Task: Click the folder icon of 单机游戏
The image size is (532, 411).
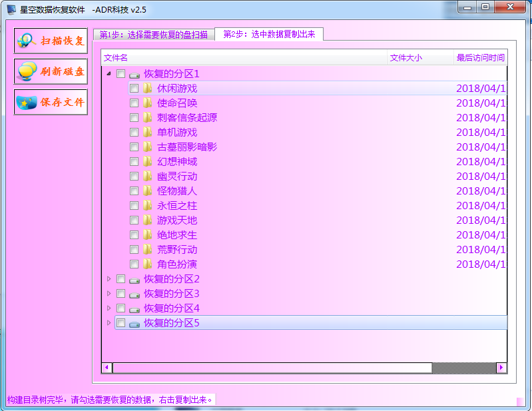Action: pos(147,132)
